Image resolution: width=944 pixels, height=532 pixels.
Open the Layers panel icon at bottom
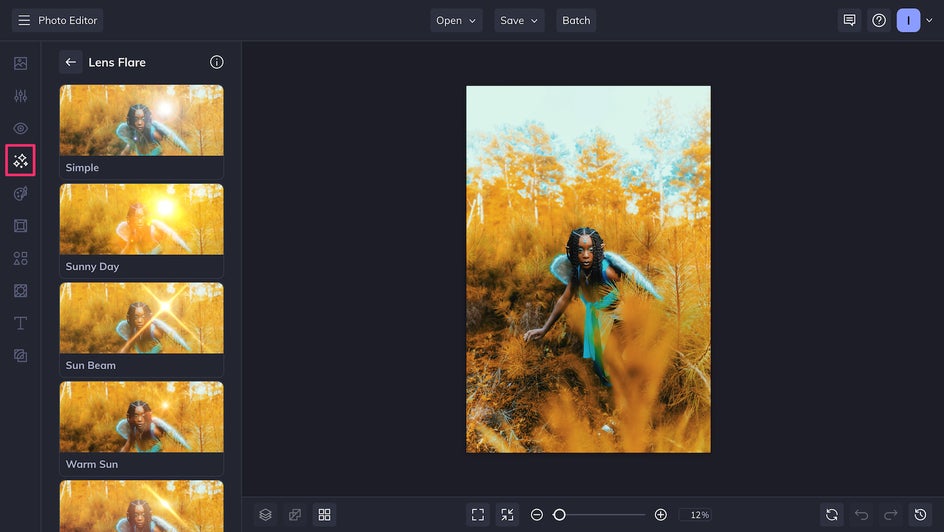265,514
